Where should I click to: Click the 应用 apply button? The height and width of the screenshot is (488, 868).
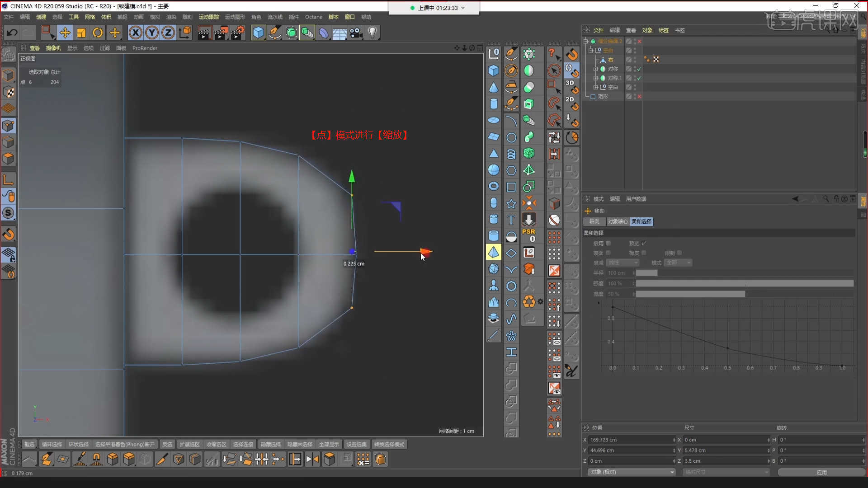821,472
